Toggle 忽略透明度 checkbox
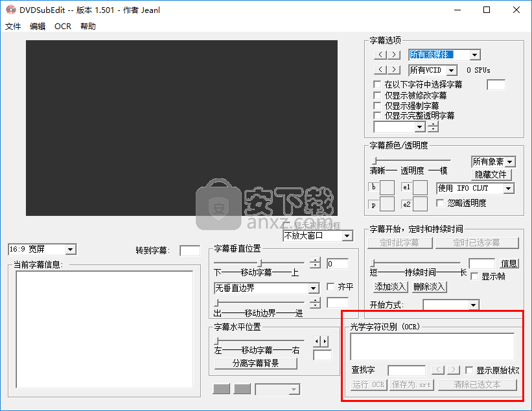532x411 pixels. (x=440, y=203)
